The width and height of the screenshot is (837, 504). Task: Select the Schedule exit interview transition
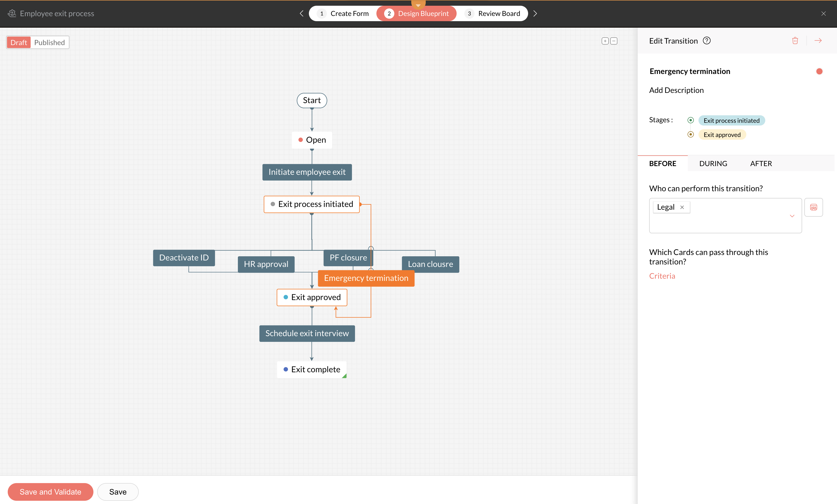(x=307, y=333)
